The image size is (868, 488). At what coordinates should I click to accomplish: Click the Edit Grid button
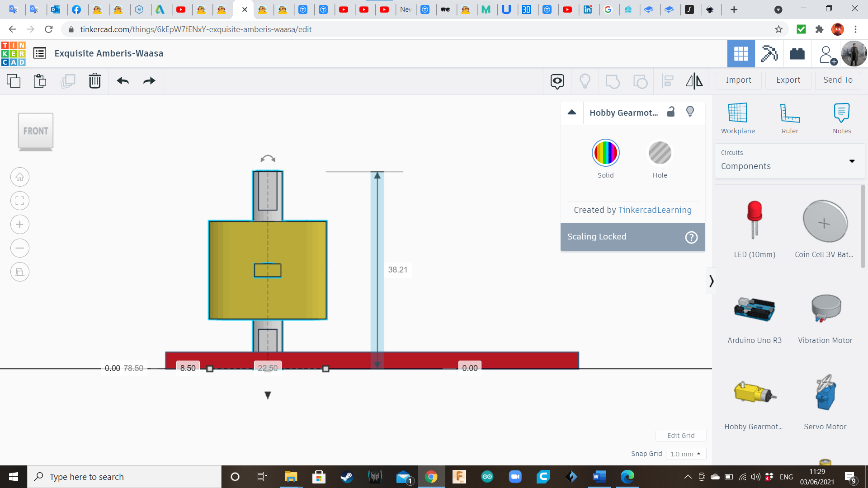[x=681, y=435]
